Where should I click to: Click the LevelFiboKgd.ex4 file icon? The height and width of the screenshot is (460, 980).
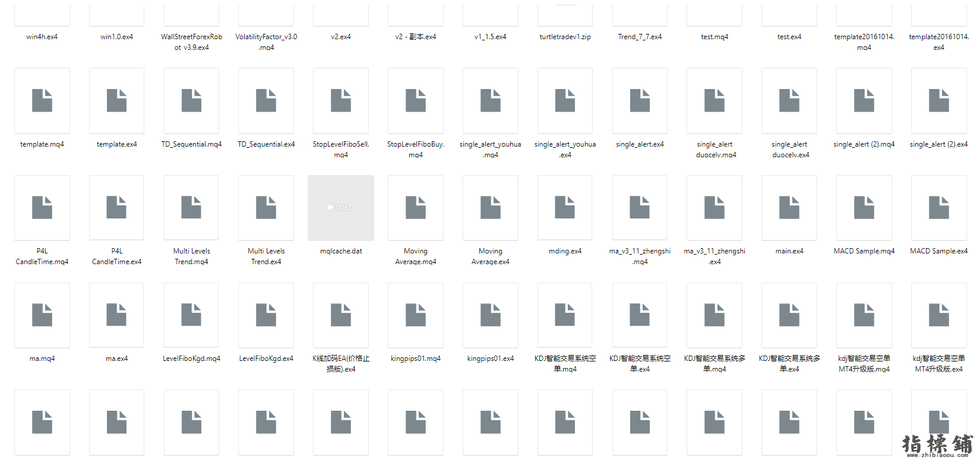(266, 315)
